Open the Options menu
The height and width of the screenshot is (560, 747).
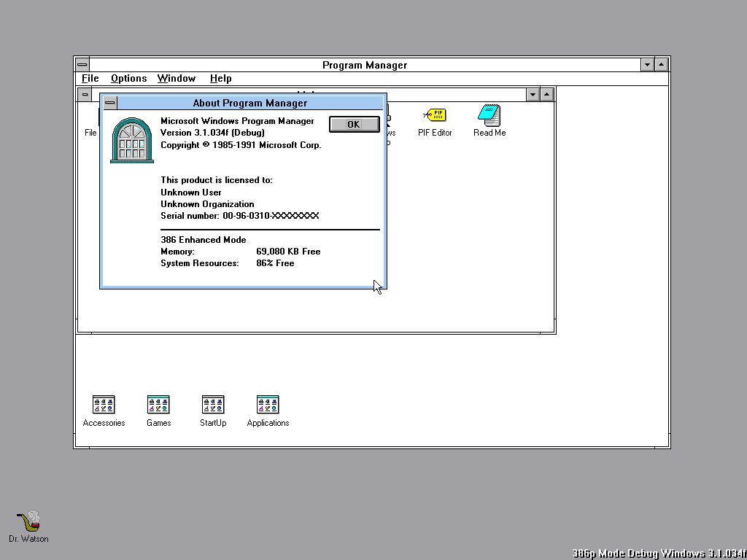128,79
